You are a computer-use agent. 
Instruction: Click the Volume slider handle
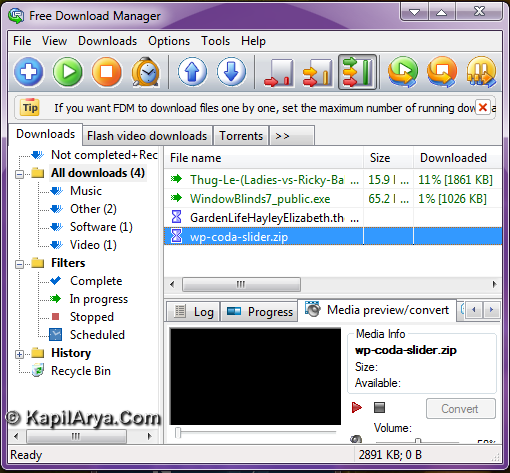tap(418, 441)
